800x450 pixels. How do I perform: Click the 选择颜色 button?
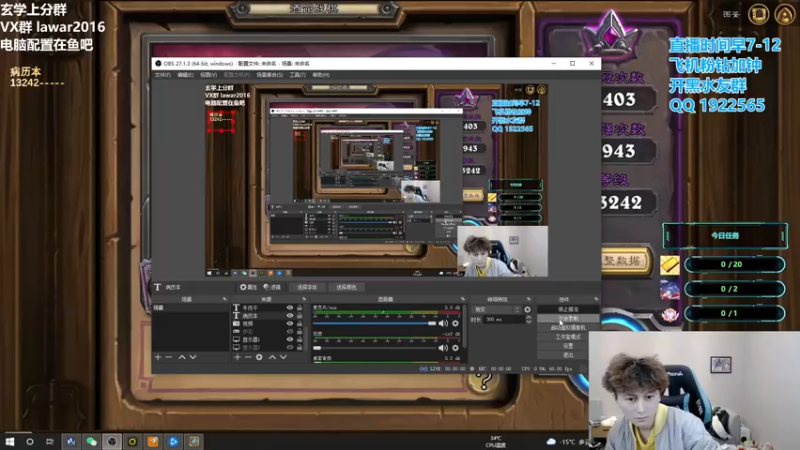pyautogui.click(x=346, y=287)
